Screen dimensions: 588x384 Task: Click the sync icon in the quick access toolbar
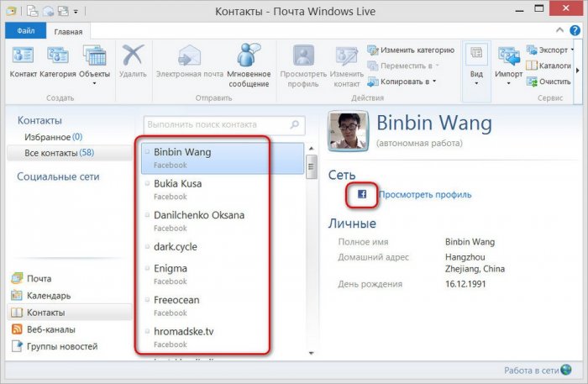click(63, 11)
